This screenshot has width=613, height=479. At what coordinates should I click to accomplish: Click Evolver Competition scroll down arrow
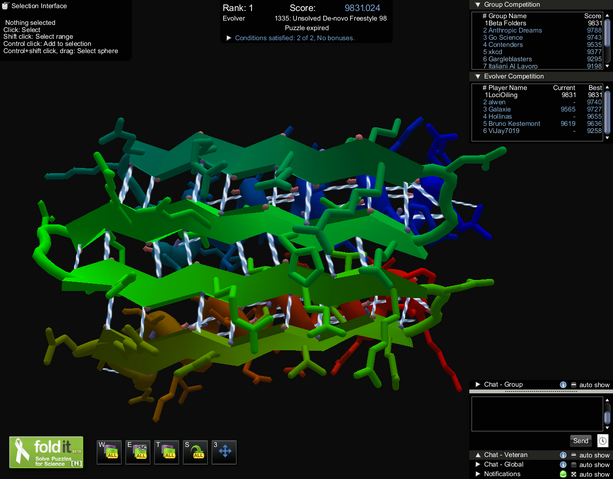coord(607,138)
